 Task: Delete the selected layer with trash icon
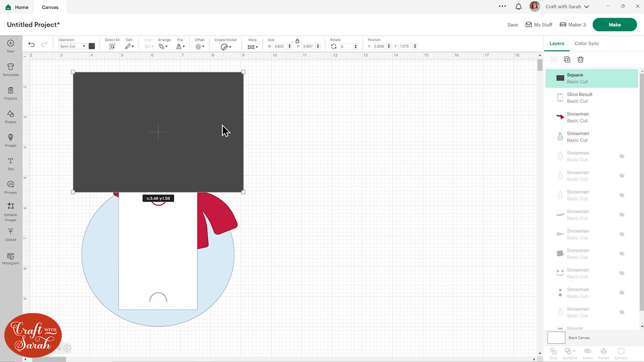(580, 60)
